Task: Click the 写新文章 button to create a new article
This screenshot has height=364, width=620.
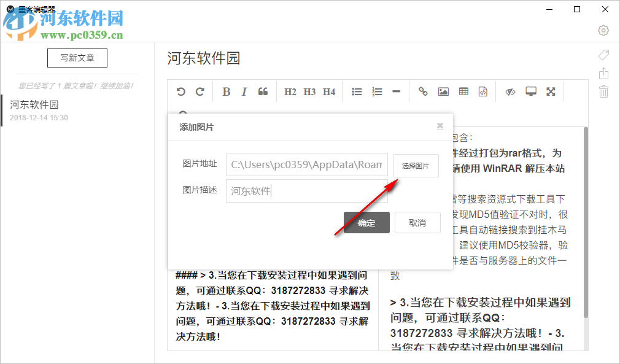Action: 77,58
